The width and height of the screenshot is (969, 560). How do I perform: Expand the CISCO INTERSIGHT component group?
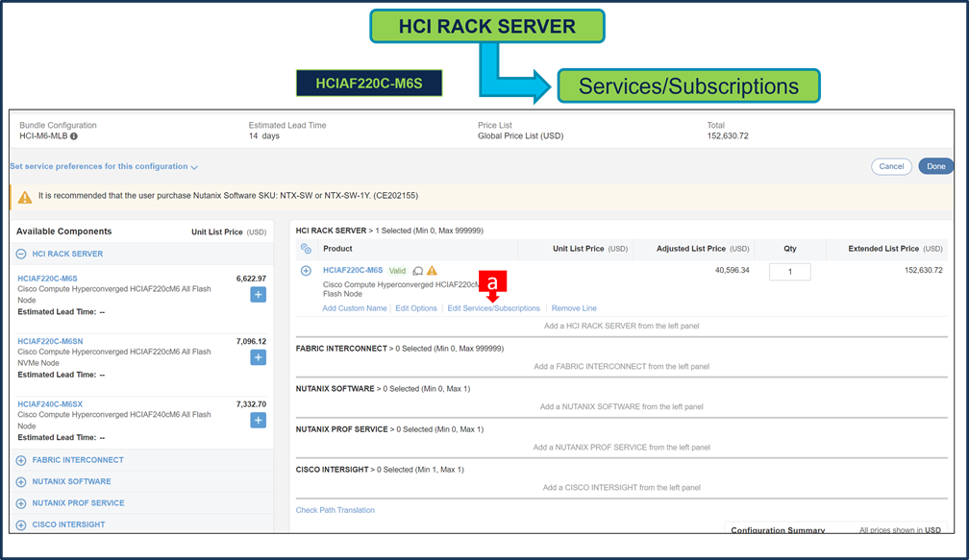(x=21, y=524)
